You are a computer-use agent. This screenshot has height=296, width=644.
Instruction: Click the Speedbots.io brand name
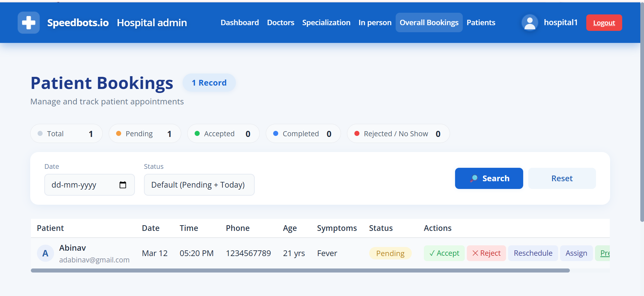click(78, 22)
